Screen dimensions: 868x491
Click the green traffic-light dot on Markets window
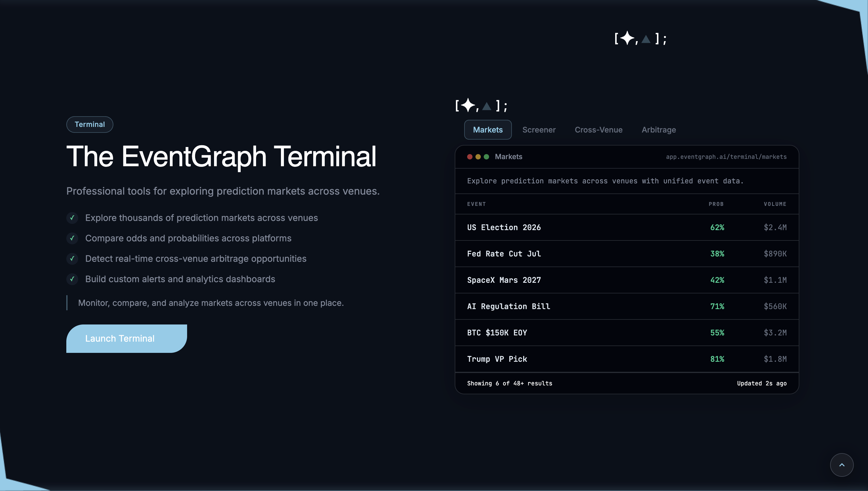click(x=486, y=156)
